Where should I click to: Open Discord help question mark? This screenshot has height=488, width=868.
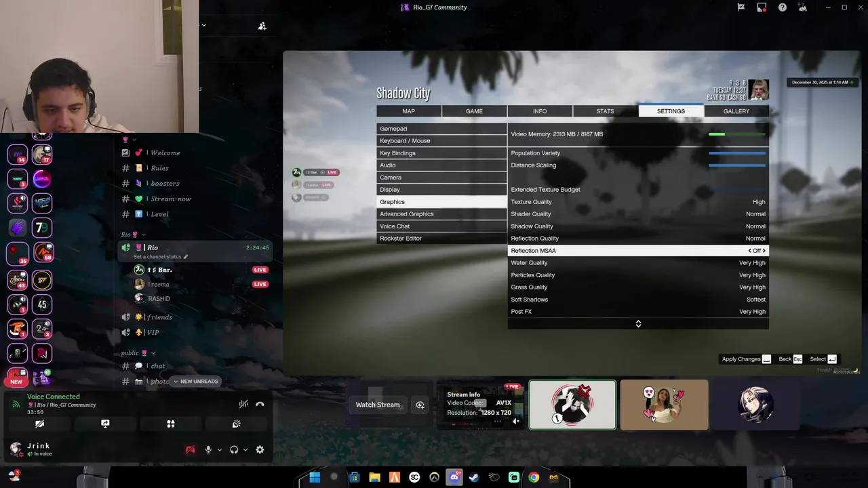(783, 7)
